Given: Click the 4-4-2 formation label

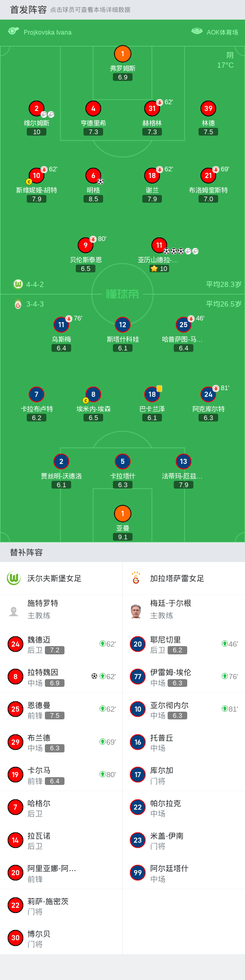Looking at the screenshot, I should (35, 284).
